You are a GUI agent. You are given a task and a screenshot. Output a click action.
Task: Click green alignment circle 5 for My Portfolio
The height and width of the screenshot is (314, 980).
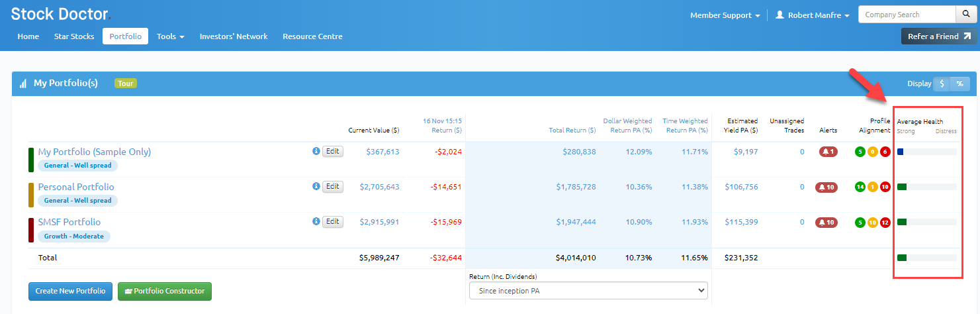[860, 152]
